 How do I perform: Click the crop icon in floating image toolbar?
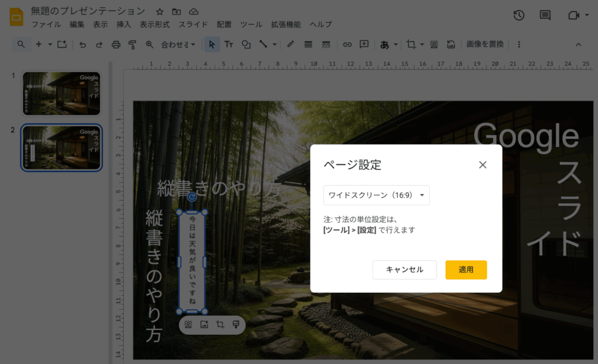pyautogui.click(x=220, y=325)
